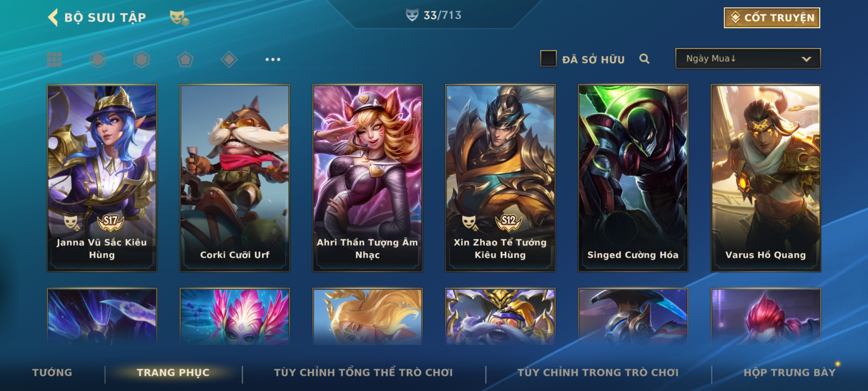Select the circular rarity filter icon
This screenshot has height=391, width=868.
98,59
